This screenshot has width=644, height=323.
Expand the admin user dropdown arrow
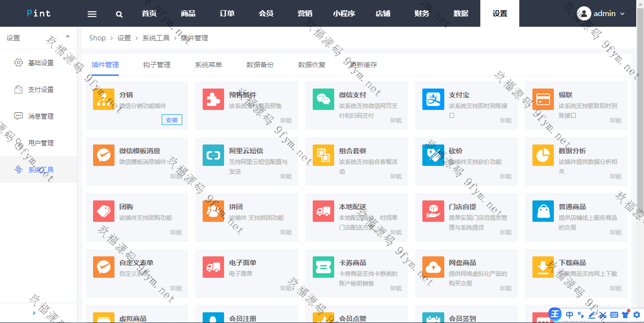point(622,14)
